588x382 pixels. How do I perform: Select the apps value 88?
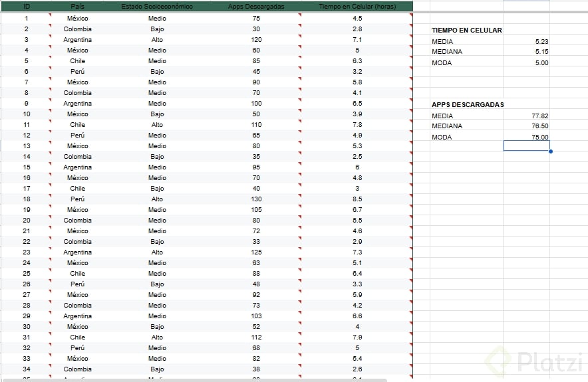(256, 274)
